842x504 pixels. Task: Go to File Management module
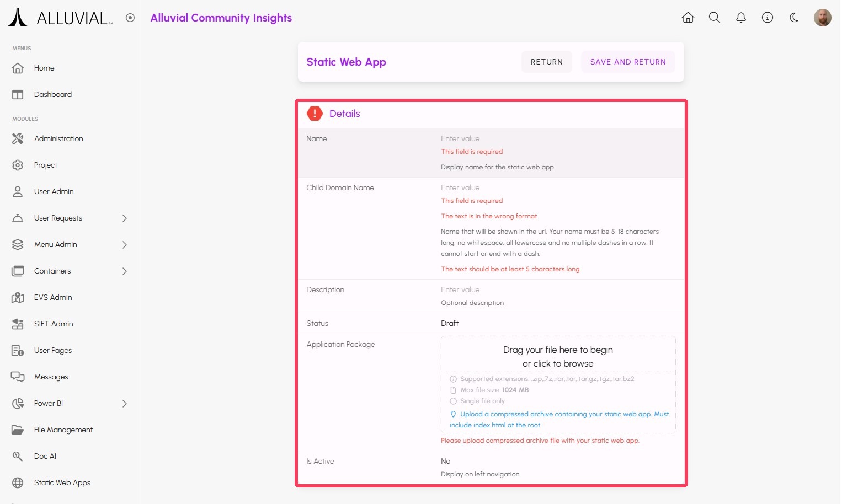click(x=63, y=430)
